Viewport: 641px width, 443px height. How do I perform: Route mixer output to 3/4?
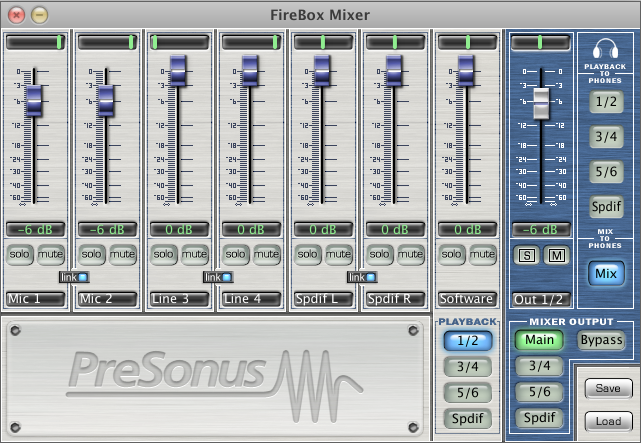click(539, 366)
